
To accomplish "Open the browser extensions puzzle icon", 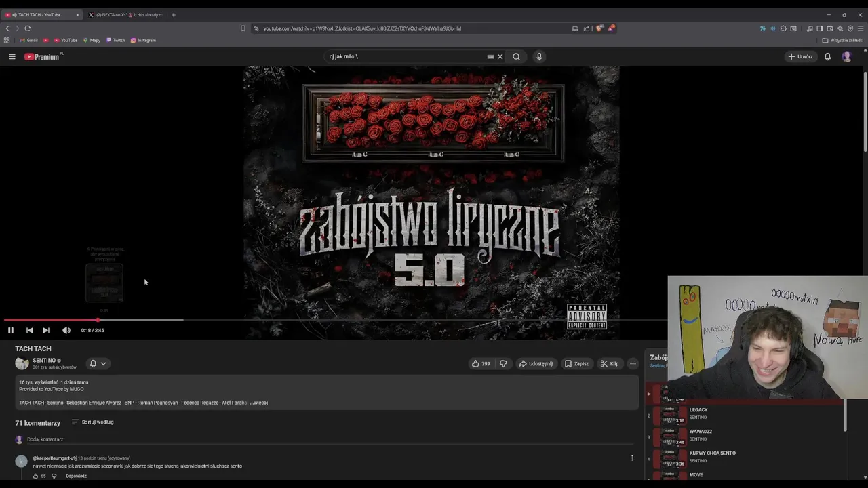I will 783,28.
